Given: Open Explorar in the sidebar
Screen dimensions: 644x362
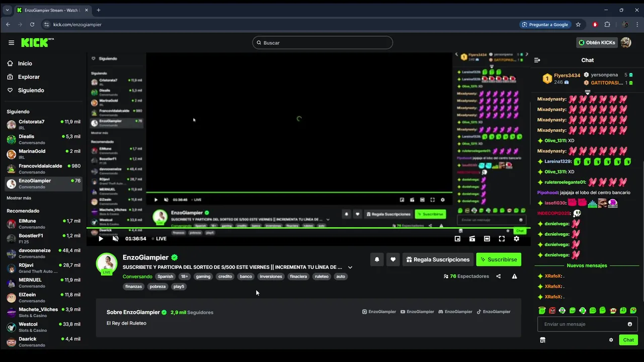Looking at the screenshot, I should pyautogui.click(x=29, y=77).
